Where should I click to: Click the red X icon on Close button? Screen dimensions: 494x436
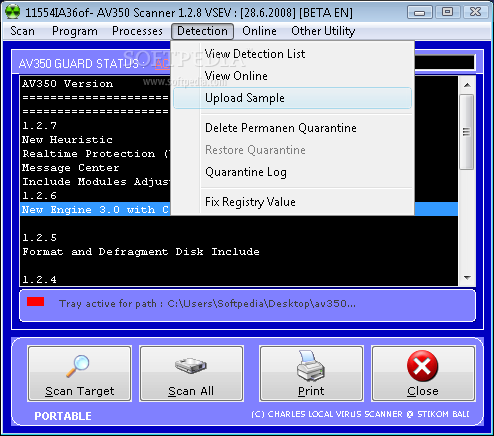pos(422,366)
